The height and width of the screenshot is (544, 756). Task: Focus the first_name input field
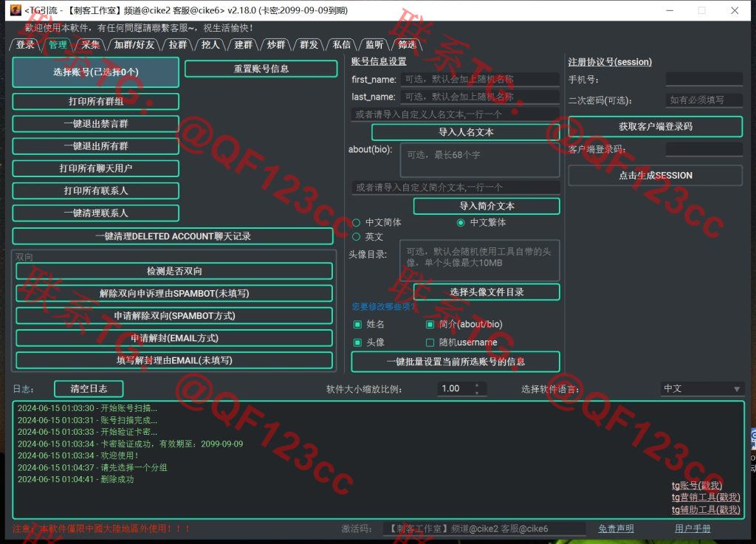pyautogui.click(x=480, y=79)
